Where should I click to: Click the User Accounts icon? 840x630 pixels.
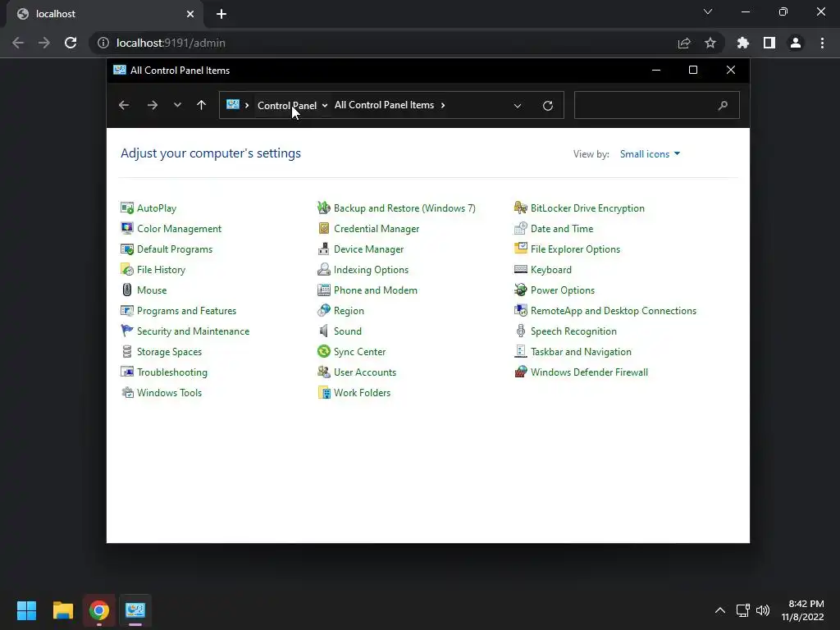[323, 372]
